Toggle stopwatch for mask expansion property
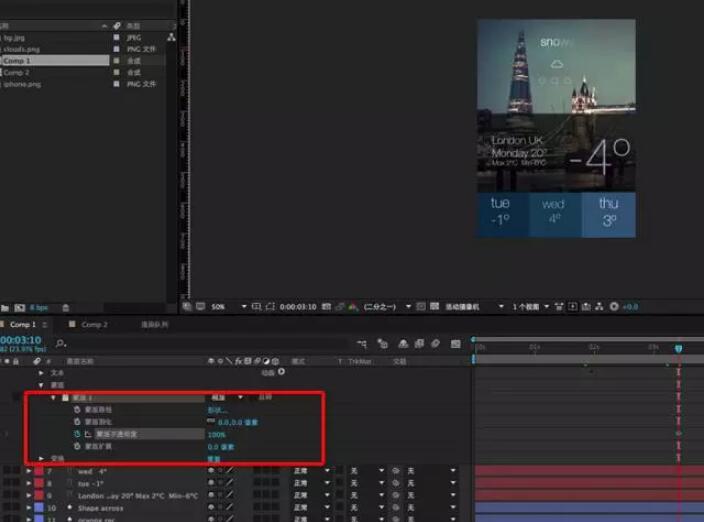The width and height of the screenshot is (704, 522). tap(77, 447)
